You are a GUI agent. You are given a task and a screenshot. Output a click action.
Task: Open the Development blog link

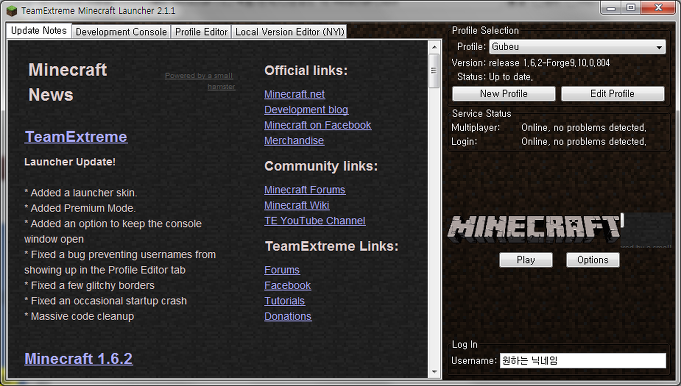306,110
